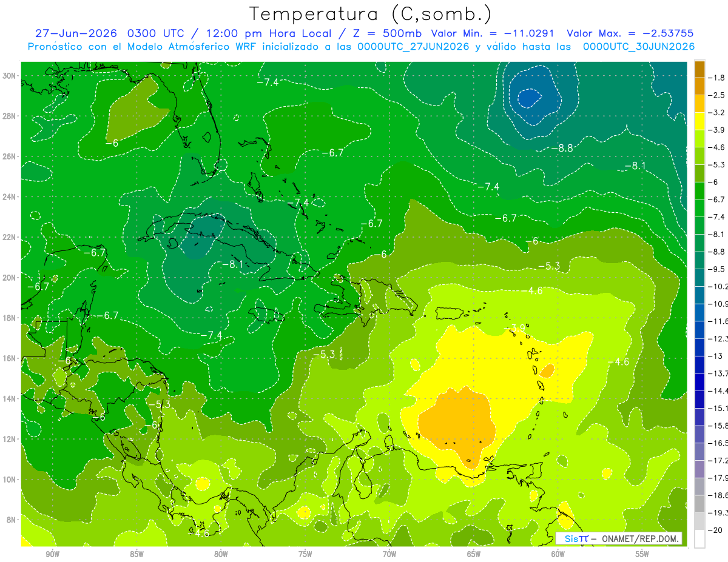This screenshot has width=728, height=562.
Task: Click the topmost brown-orange legend swatch above -1.8
Action: [x=699, y=69]
